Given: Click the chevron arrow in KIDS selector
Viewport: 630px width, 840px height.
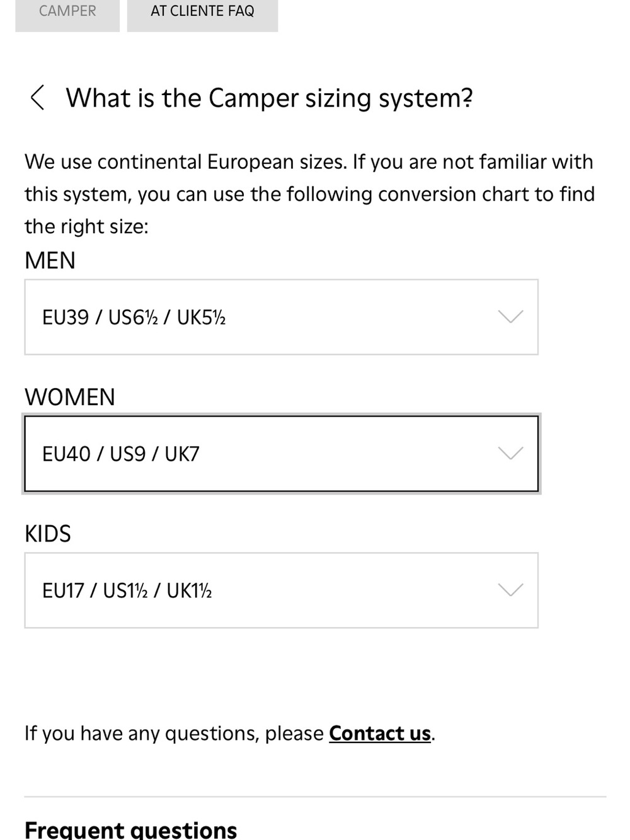Looking at the screenshot, I should pyautogui.click(x=510, y=590).
